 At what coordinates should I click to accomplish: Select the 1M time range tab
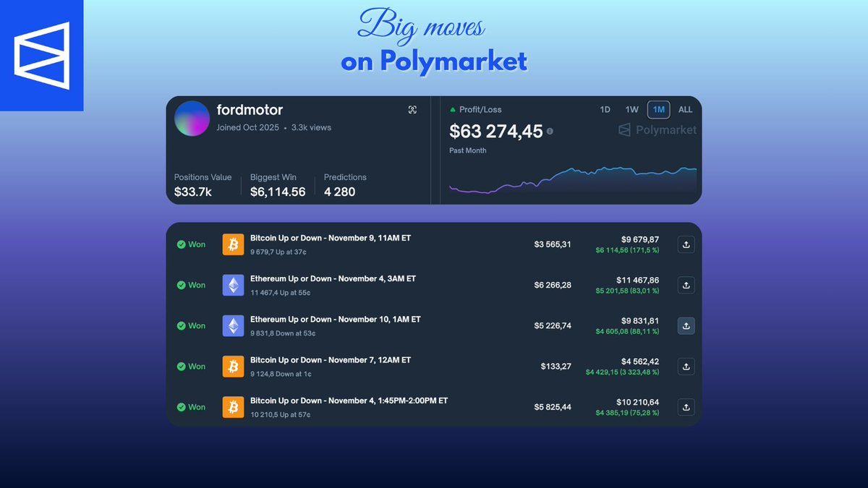coord(659,110)
